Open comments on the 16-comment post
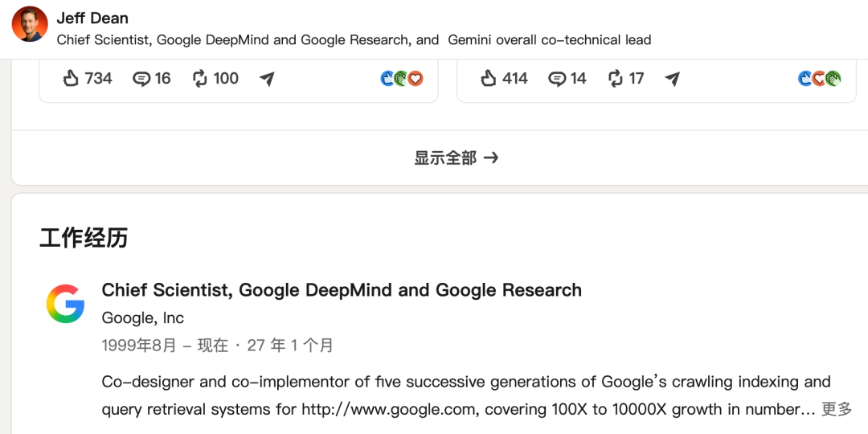868x434 pixels. click(152, 79)
